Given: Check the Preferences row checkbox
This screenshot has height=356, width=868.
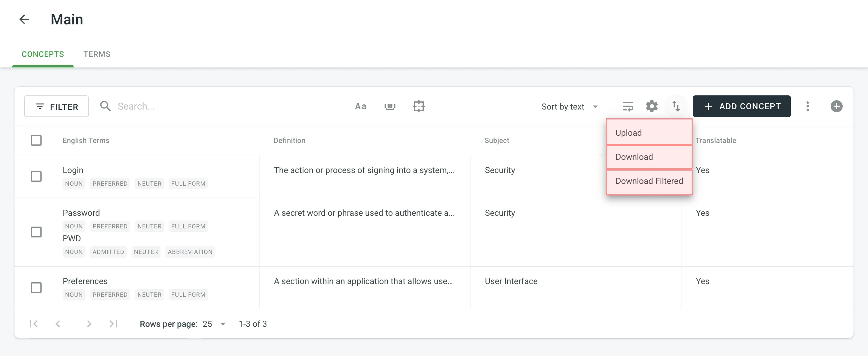Looking at the screenshot, I should click(x=36, y=288).
